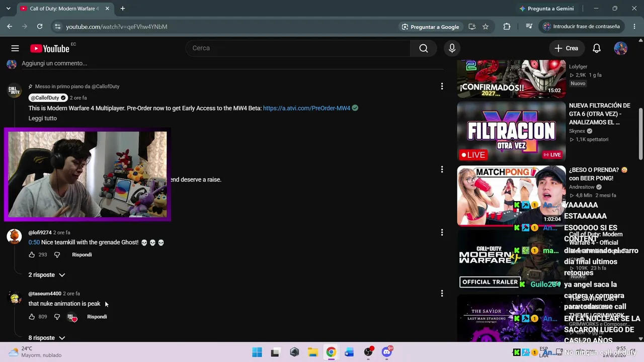Open the Crea create menu
The width and height of the screenshot is (644, 362).
[x=567, y=48]
